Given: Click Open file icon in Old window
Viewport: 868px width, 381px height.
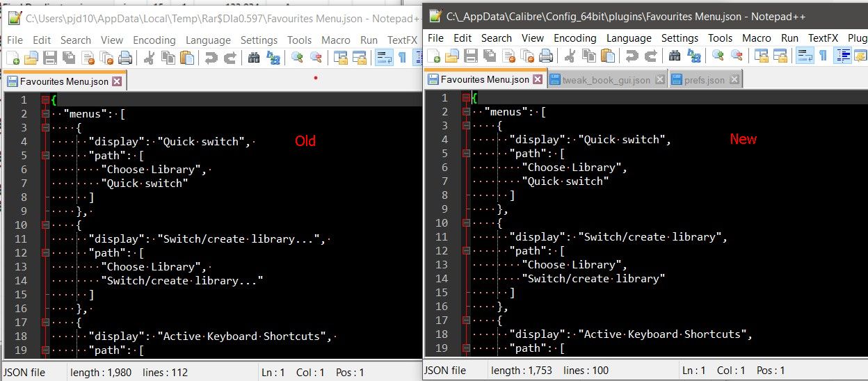Looking at the screenshot, I should tap(31, 58).
